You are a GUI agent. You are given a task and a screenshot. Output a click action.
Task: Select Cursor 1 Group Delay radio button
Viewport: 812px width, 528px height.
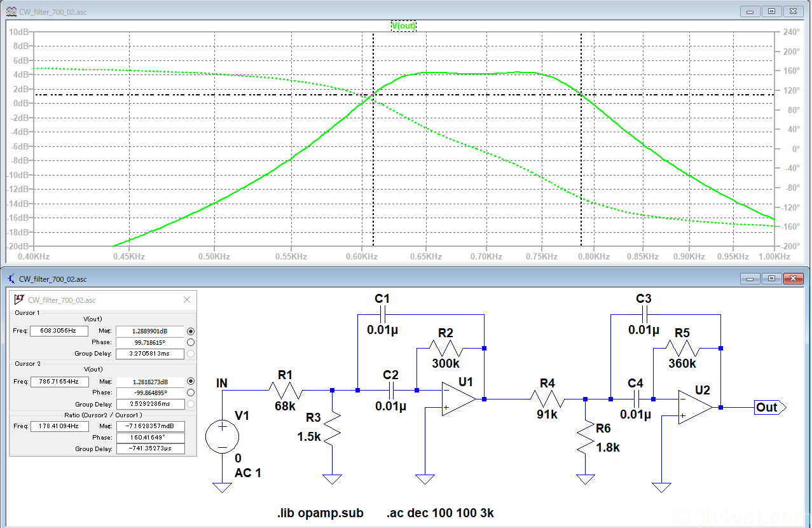tap(191, 354)
